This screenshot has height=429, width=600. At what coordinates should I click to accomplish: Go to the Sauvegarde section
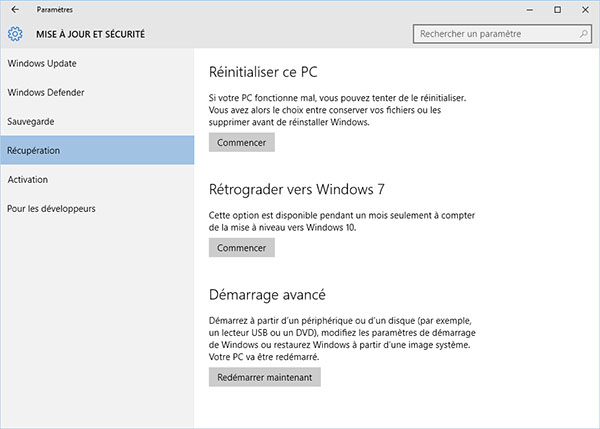(x=31, y=121)
